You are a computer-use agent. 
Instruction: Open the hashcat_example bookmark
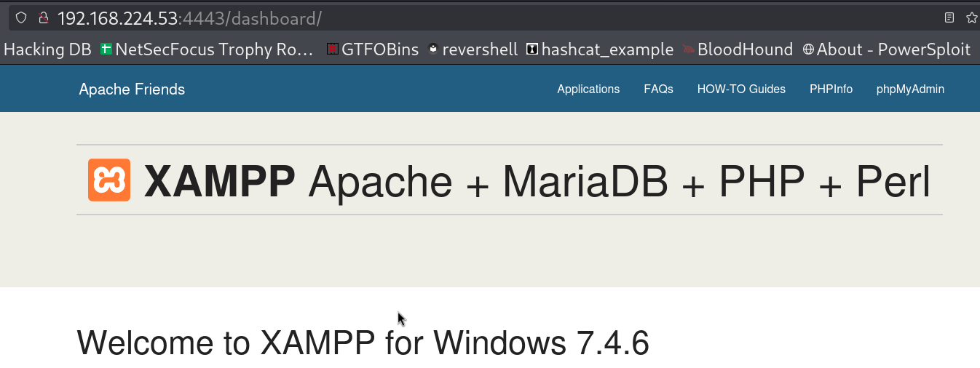point(600,49)
